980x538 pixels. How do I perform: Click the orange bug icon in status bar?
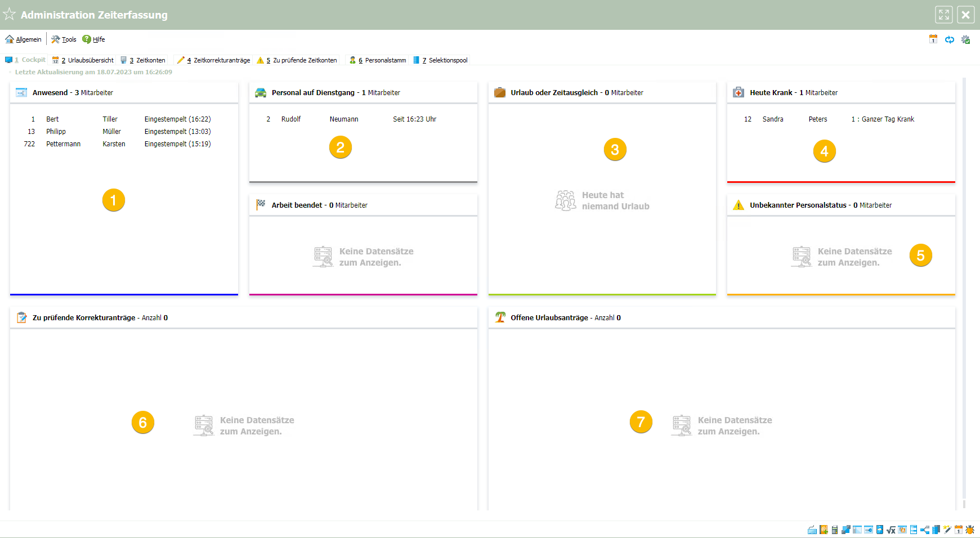pyautogui.click(x=970, y=530)
